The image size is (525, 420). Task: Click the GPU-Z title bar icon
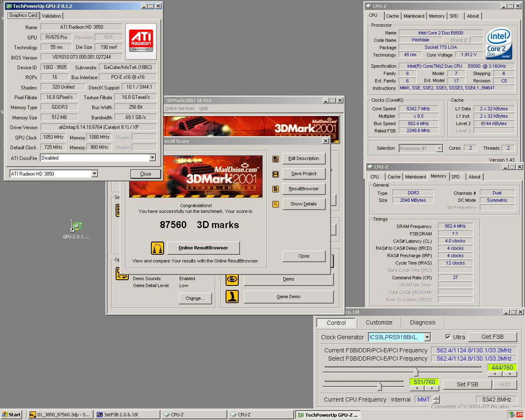(x=9, y=6)
